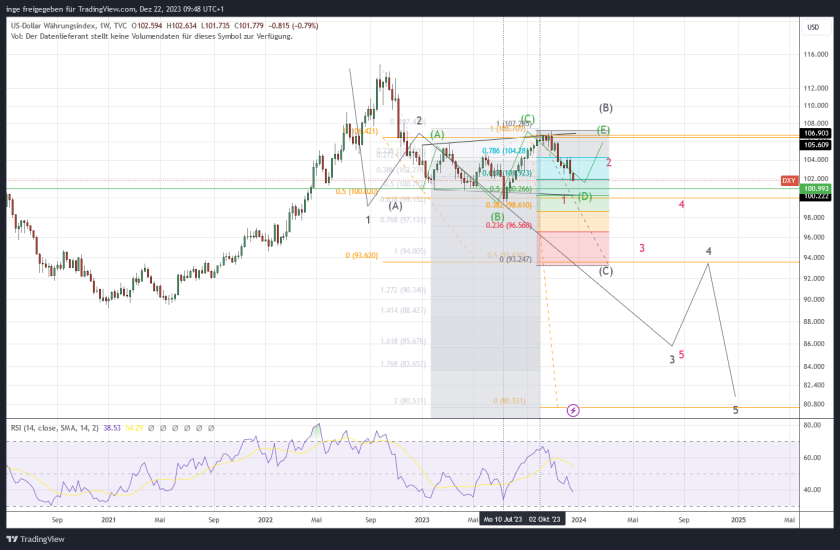Select the green 100.993 price label
The width and height of the screenshot is (840, 550).
(816, 188)
